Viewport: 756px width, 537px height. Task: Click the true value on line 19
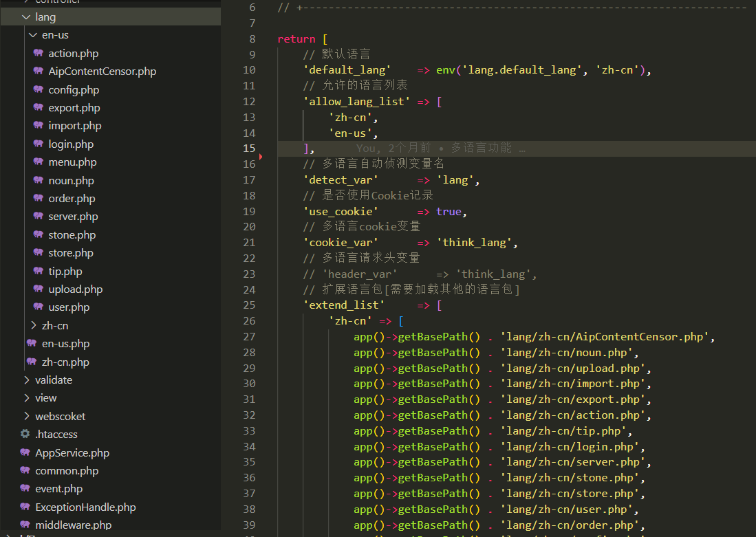pos(449,212)
